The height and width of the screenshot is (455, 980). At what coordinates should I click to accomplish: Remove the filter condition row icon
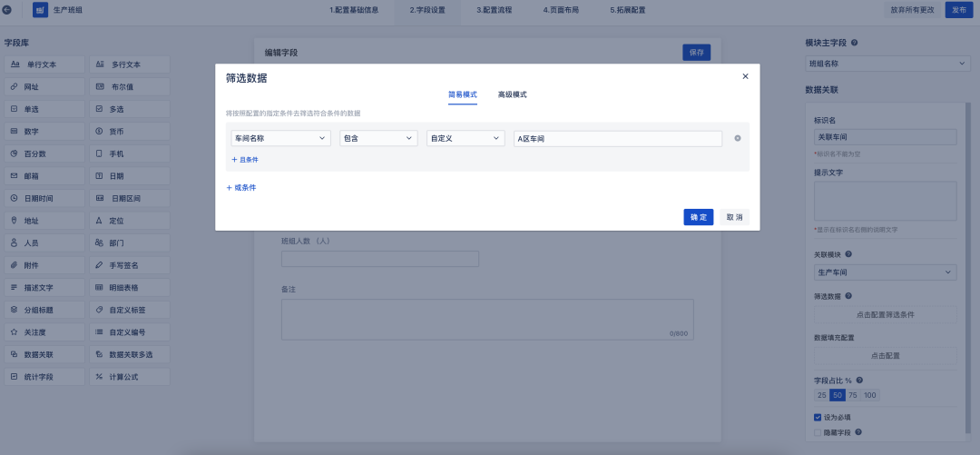(x=738, y=138)
